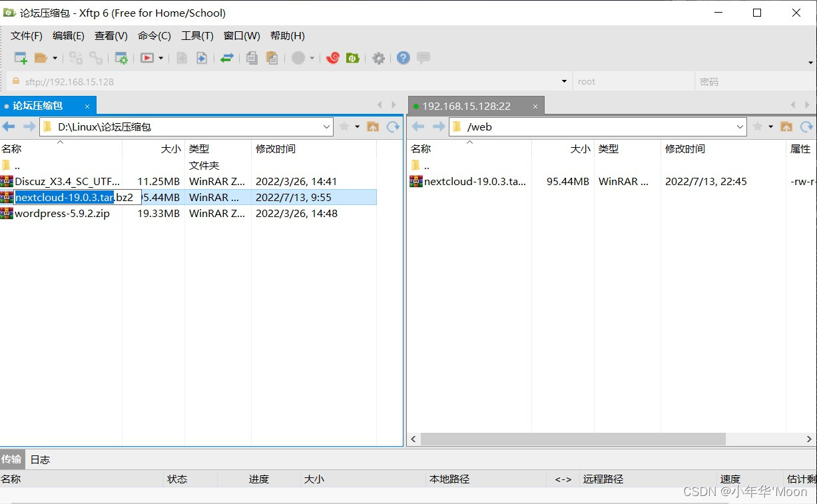Click the 密码 password field

pos(754,82)
